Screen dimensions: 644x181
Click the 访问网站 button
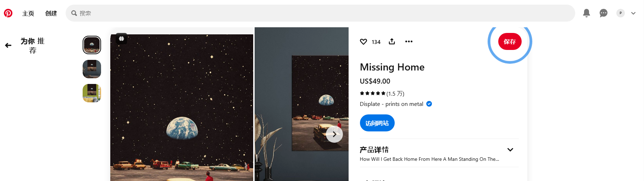point(377,123)
